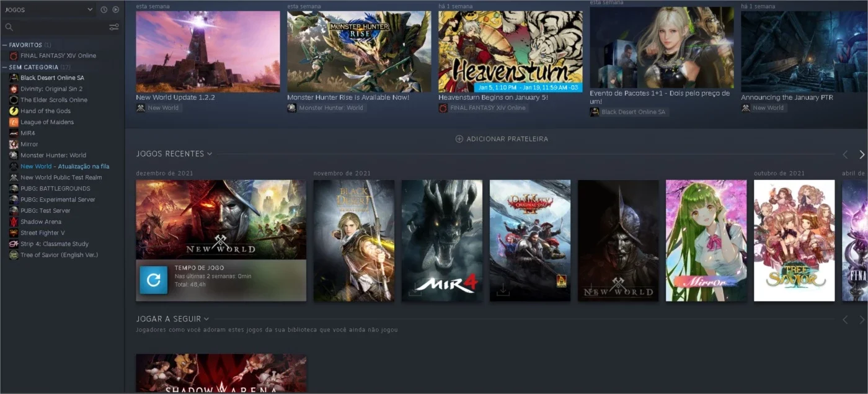
Task: Open Black Desert Evento de Pacotes image
Action: pos(662,48)
